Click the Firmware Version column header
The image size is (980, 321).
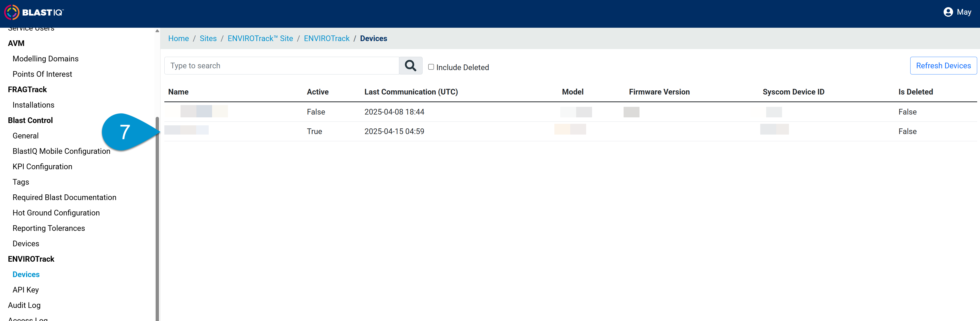659,92
